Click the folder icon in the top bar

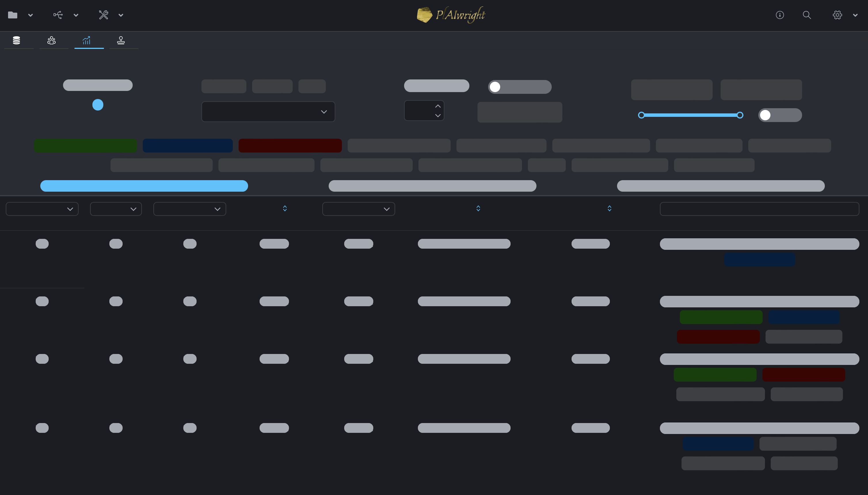coord(13,15)
